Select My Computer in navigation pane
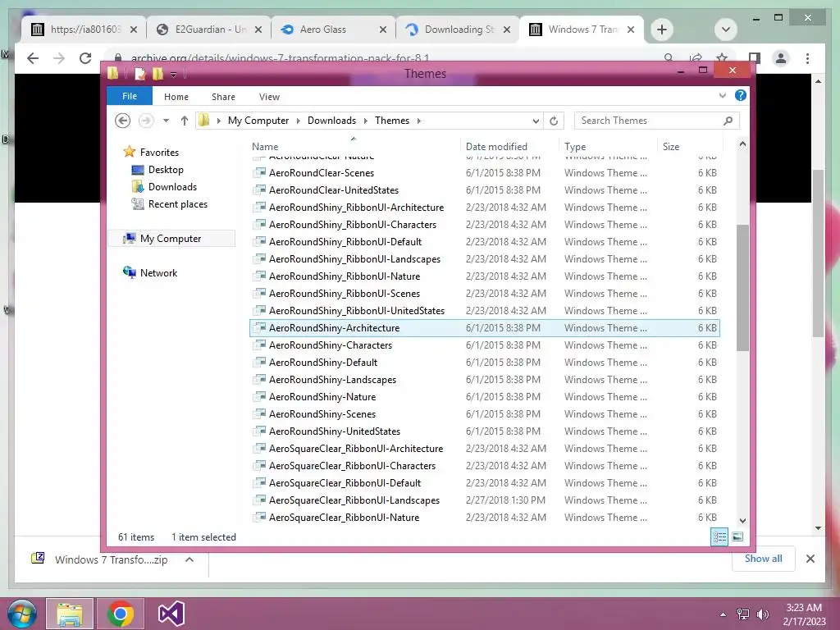Viewport: 840px width, 630px height. pos(171,239)
